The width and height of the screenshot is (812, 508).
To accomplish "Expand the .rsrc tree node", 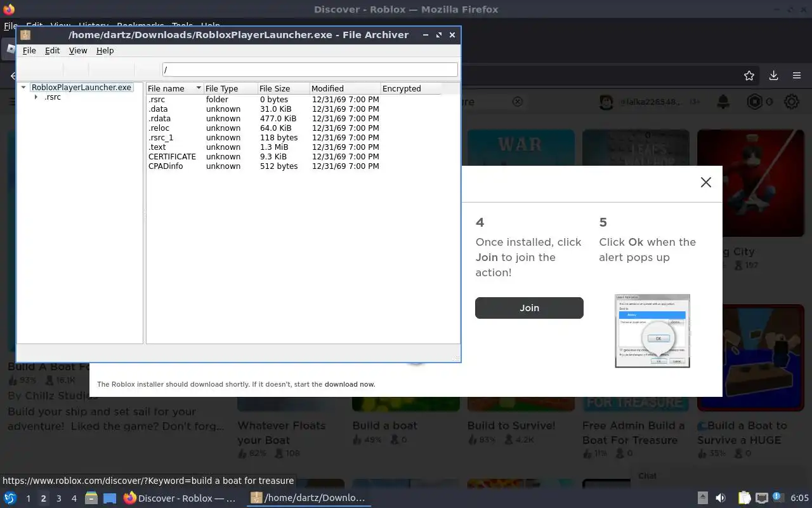I will (36, 97).
